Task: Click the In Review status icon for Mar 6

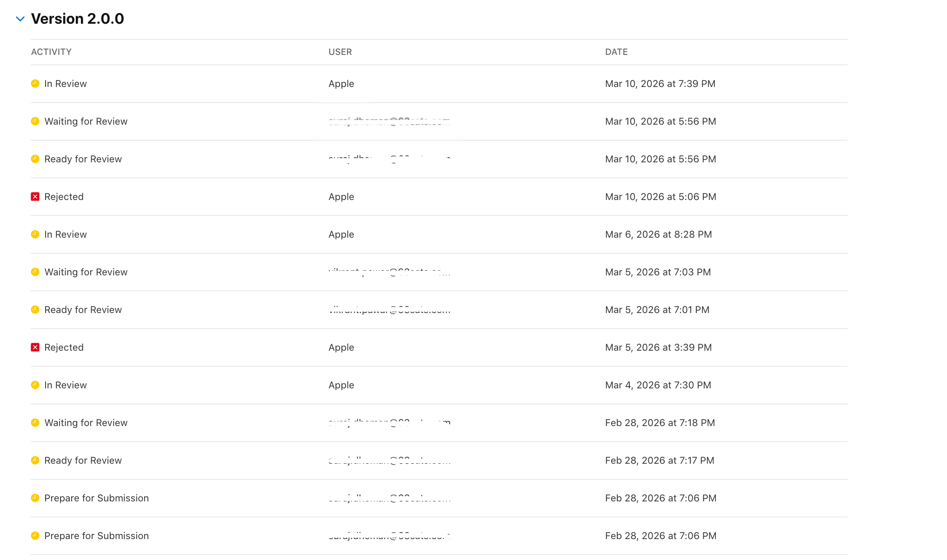Action: click(x=35, y=234)
